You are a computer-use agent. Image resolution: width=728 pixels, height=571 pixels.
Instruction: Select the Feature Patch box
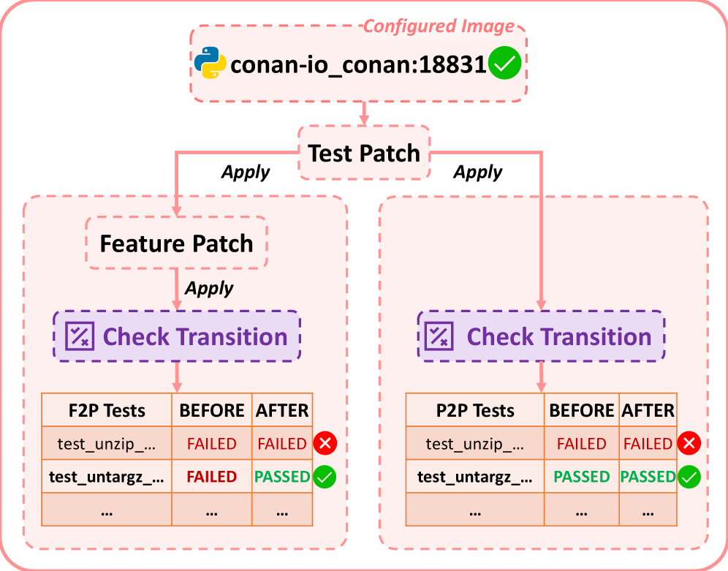click(x=176, y=243)
